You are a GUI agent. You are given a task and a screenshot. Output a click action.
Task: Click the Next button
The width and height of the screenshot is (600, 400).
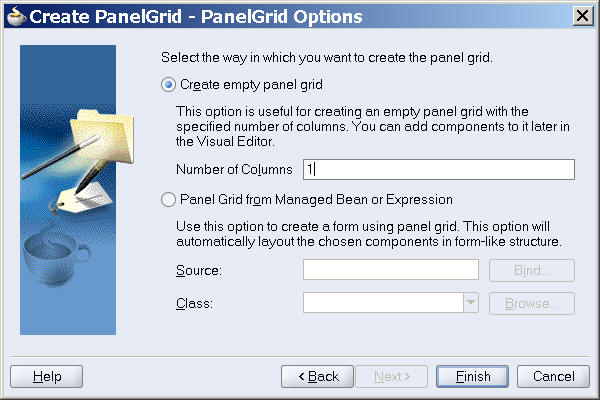tap(392, 376)
